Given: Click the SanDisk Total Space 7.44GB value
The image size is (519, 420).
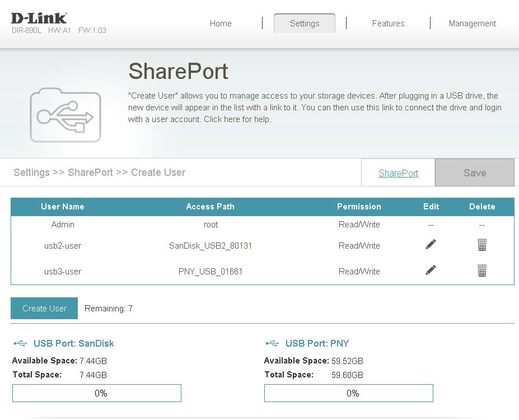Looking at the screenshot, I should point(93,375).
